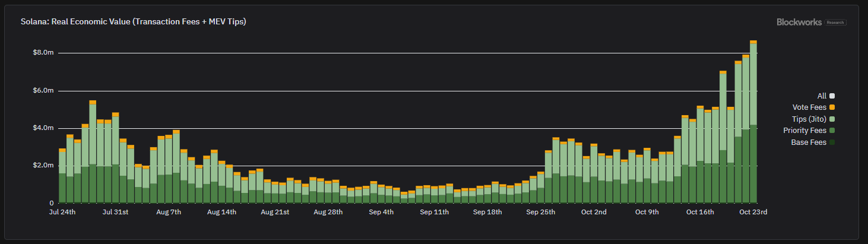Image resolution: width=868 pixels, height=244 pixels.
Task: Click the Oct 16th x-axis label
Action: (x=699, y=212)
